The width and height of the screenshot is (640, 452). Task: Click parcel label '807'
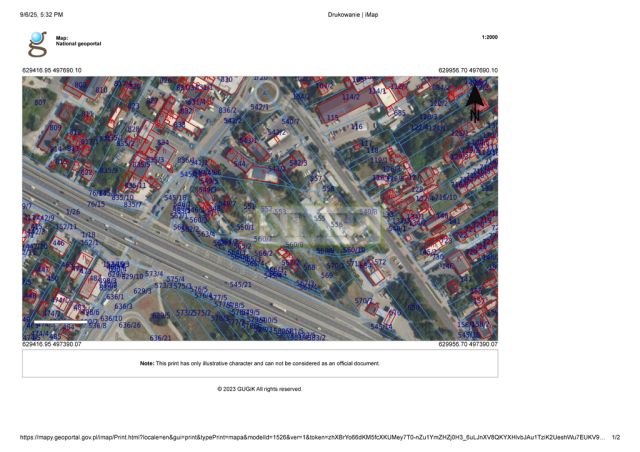[x=40, y=102]
